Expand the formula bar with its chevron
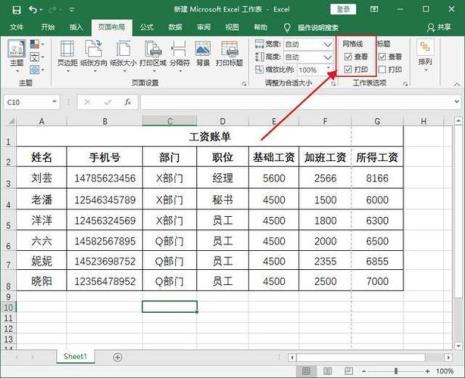The width and height of the screenshot is (465, 378). point(457,102)
